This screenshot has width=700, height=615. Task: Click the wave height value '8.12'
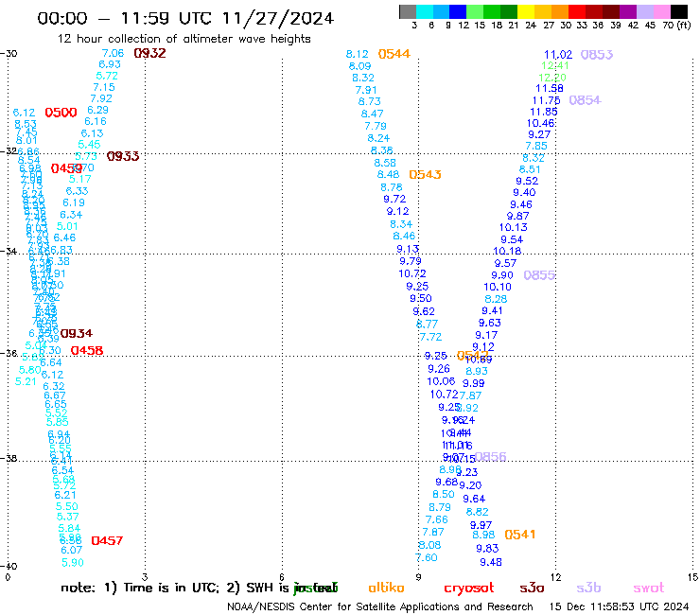pos(358,54)
